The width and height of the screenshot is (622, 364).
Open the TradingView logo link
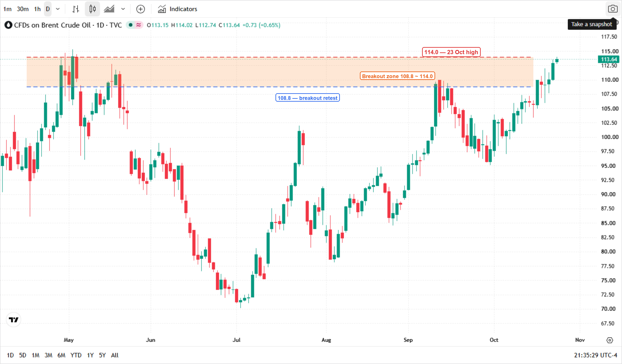point(14,320)
